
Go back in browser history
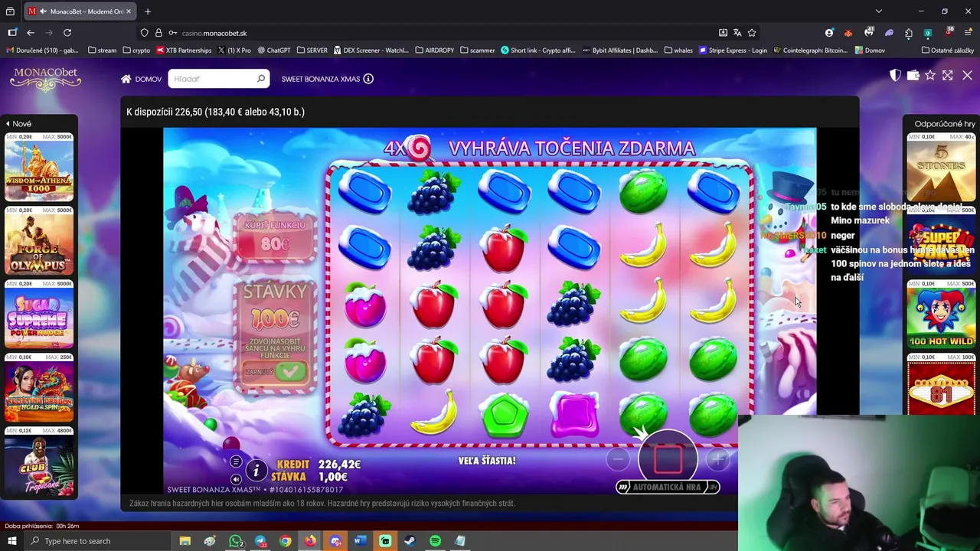point(30,33)
